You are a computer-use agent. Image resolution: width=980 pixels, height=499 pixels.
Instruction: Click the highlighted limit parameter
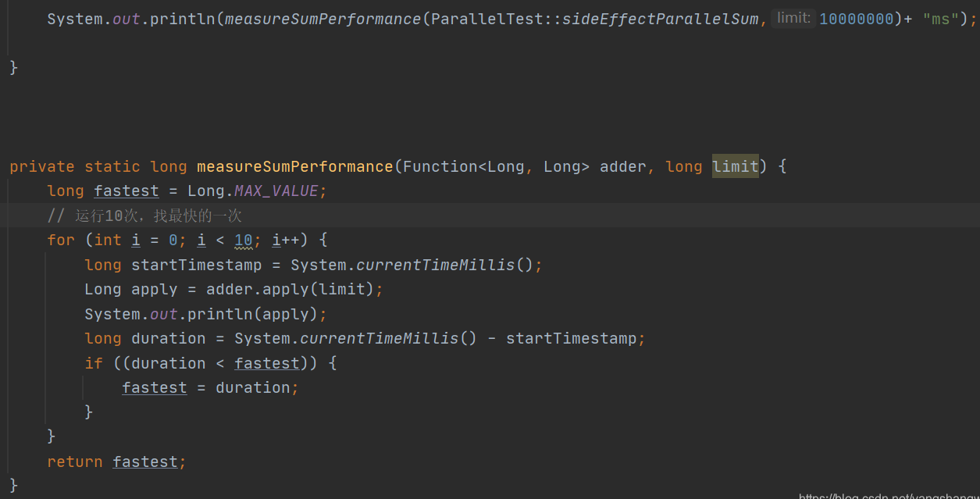click(x=735, y=166)
